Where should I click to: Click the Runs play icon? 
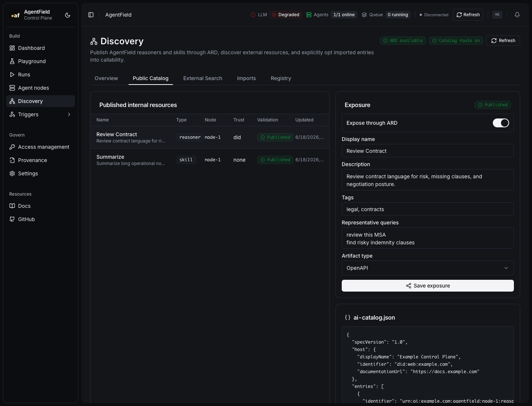[x=12, y=75]
